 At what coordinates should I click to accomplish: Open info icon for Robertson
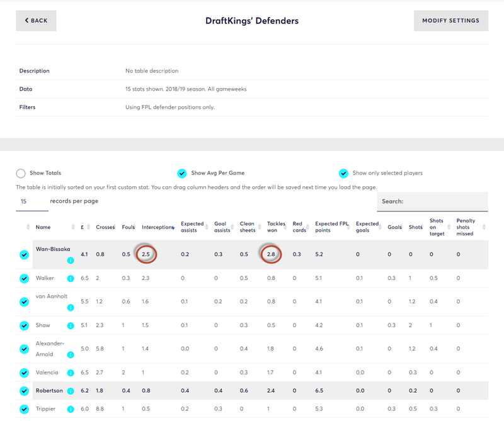[71, 391]
